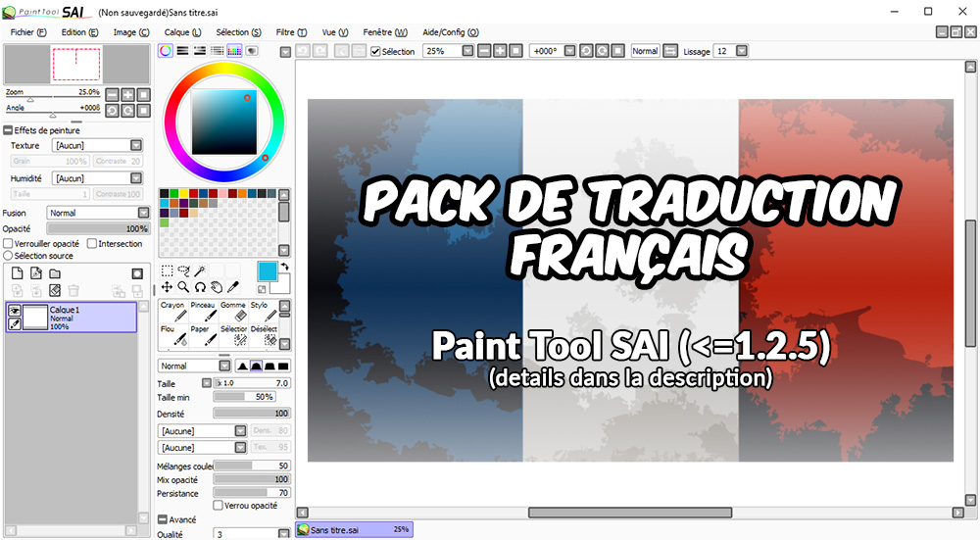Select the cyan foreground color swatch
The image size is (980, 540).
coord(267,271)
